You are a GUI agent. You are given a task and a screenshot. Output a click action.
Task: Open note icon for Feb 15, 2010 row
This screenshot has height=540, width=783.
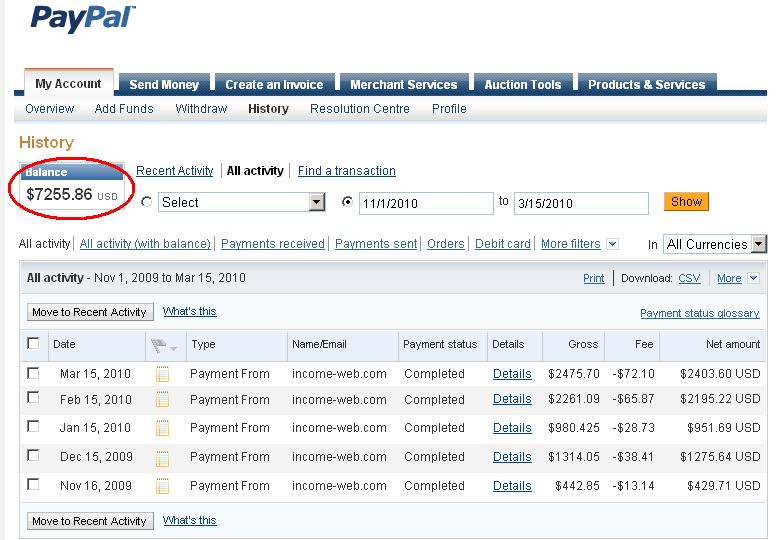coord(162,400)
